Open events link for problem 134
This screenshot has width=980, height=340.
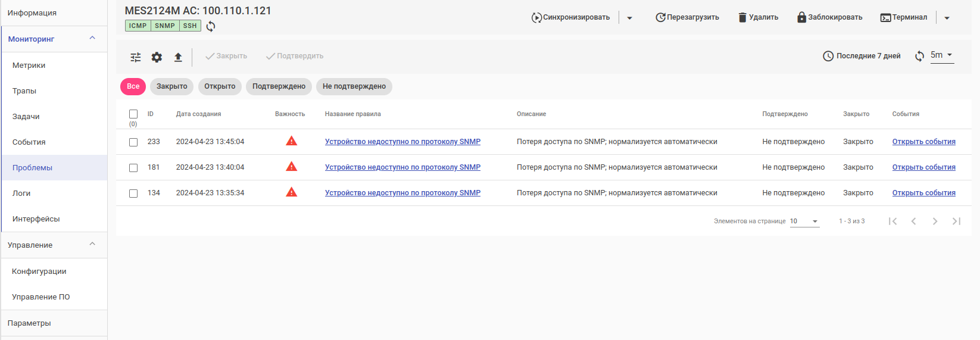923,193
